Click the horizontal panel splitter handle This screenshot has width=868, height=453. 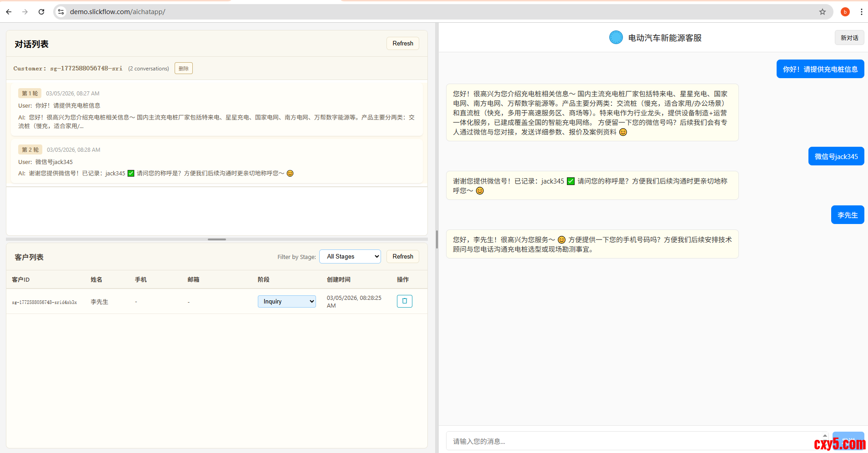pos(217,239)
